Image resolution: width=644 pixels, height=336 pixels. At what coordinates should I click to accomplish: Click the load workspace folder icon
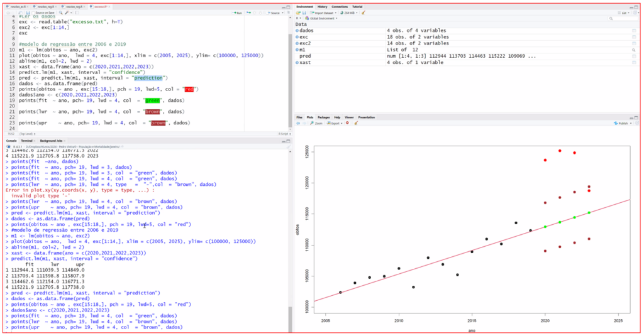click(298, 13)
